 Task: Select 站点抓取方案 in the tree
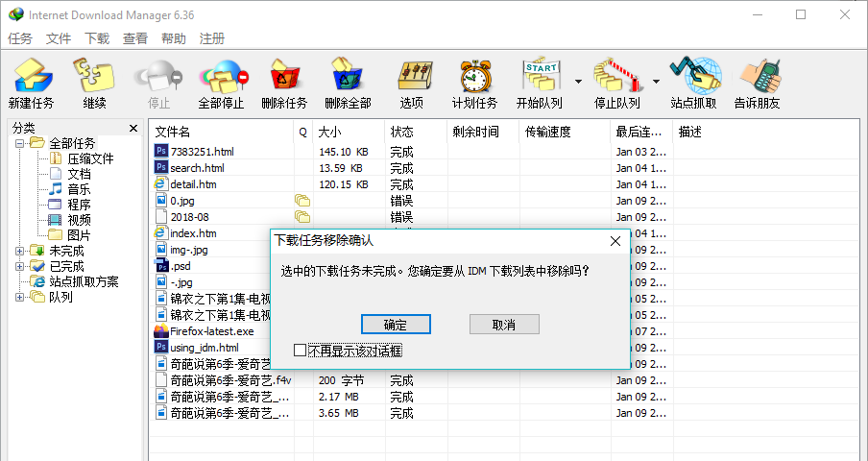click(x=84, y=281)
